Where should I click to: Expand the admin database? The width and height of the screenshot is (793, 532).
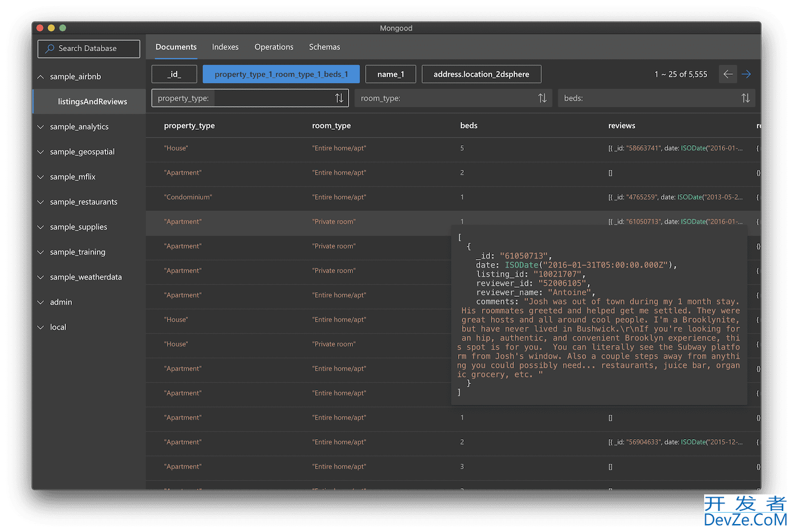click(40, 302)
